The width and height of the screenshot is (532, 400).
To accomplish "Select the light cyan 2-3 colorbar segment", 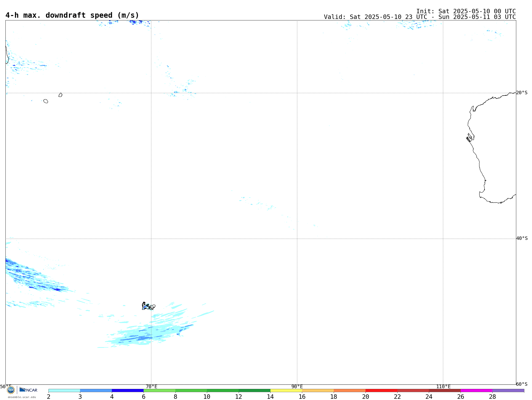I will (x=64, y=390).
